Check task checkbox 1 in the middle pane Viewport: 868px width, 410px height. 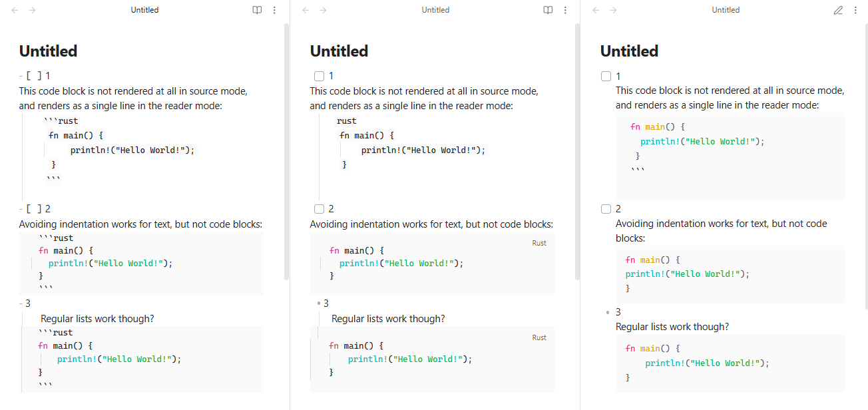tap(319, 76)
